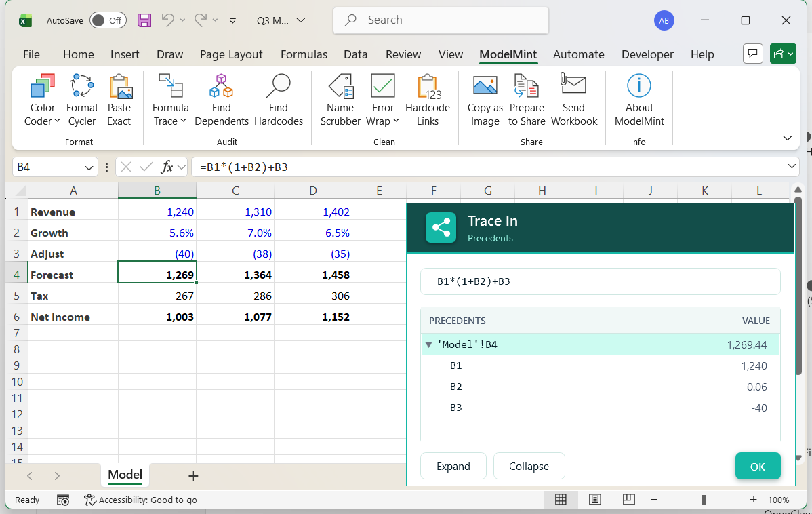Expand the formula bar
The image size is (812, 514).
point(791,166)
